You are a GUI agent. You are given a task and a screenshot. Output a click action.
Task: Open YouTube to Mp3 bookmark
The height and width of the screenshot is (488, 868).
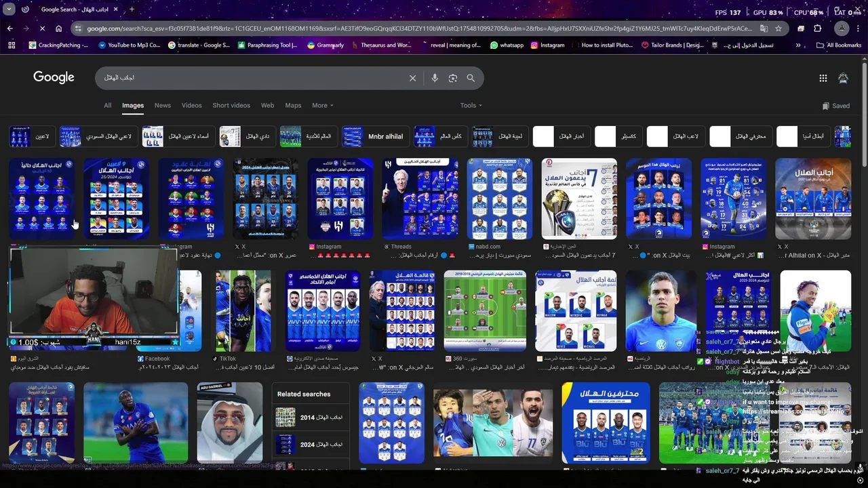[x=130, y=45]
